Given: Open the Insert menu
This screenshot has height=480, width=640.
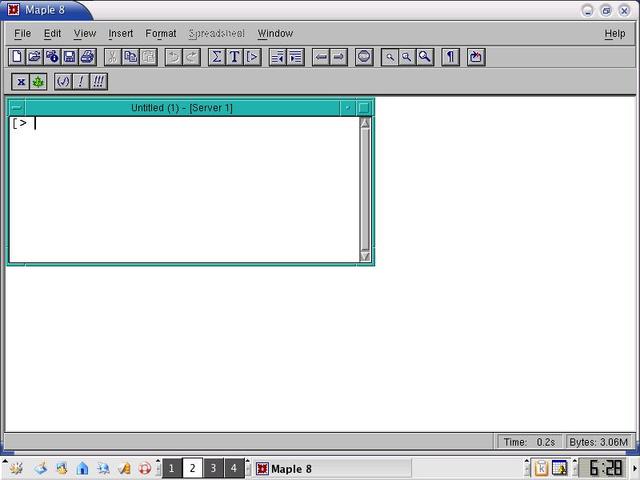Looking at the screenshot, I should pyautogui.click(x=120, y=33).
